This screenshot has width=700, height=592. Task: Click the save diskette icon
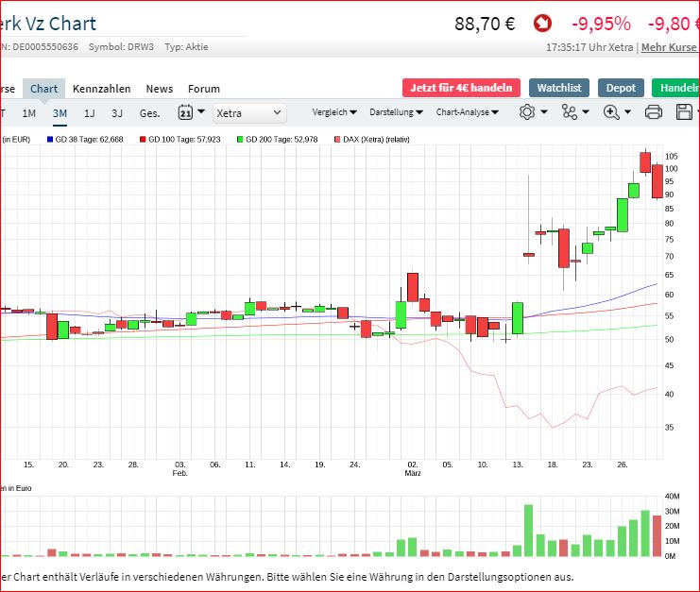tap(686, 112)
